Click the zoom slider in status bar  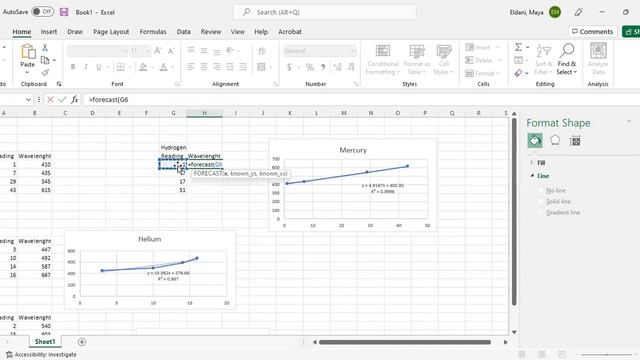click(606, 355)
